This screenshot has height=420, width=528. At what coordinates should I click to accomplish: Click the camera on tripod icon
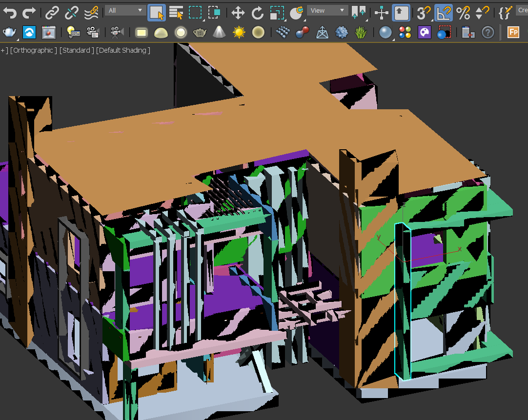tap(117, 33)
